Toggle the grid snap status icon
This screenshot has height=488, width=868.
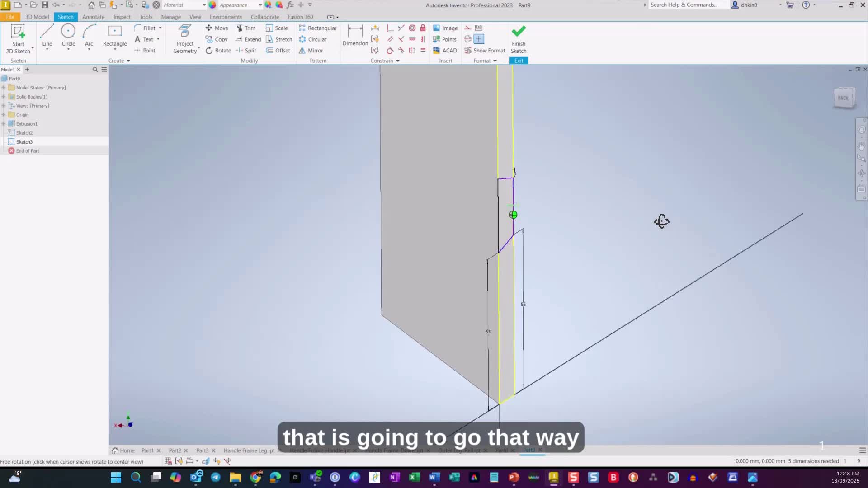pyautogui.click(x=168, y=461)
